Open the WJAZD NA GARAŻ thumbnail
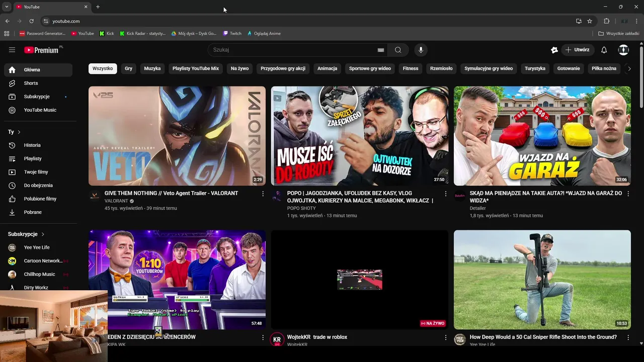 tap(542, 136)
